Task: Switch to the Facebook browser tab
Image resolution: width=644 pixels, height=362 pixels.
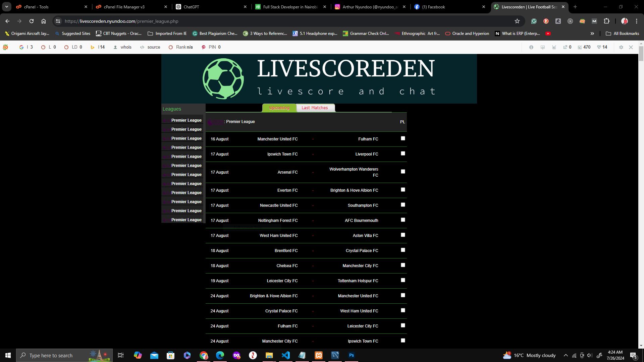Action: click(449, 7)
